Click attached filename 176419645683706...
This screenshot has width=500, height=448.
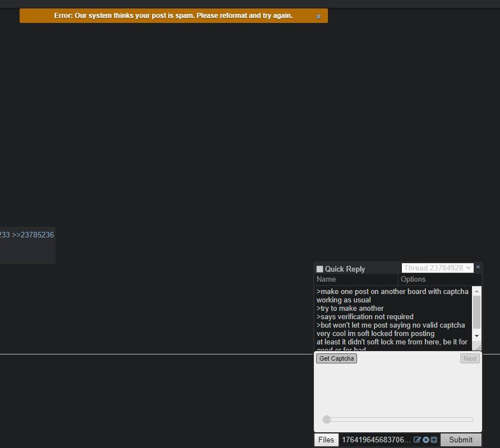(376, 440)
